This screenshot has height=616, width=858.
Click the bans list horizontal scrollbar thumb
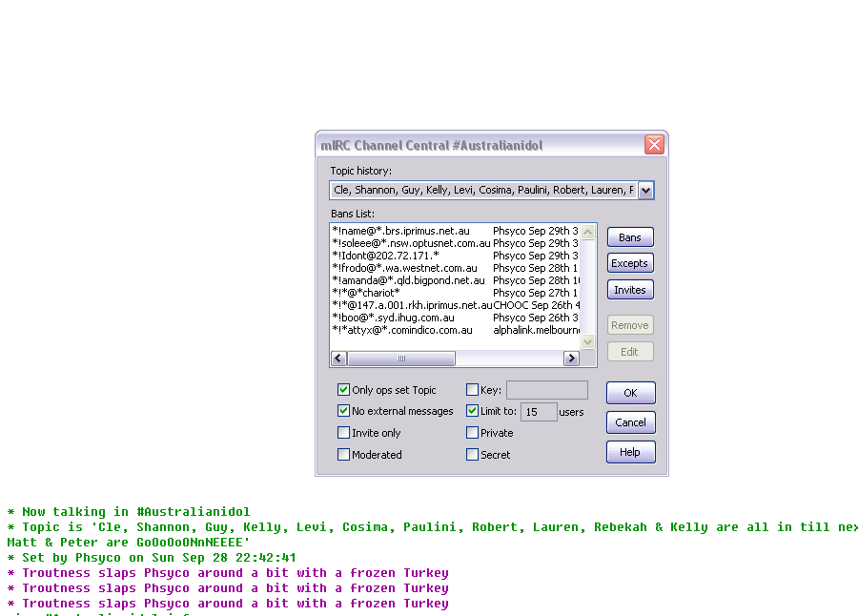coord(401,359)
